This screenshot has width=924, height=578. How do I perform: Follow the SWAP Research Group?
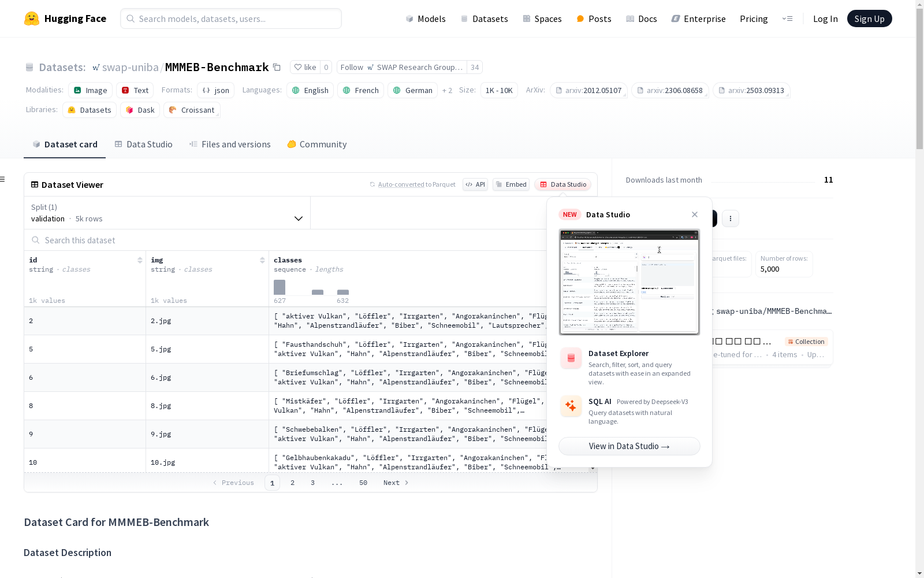click(402, 67)
